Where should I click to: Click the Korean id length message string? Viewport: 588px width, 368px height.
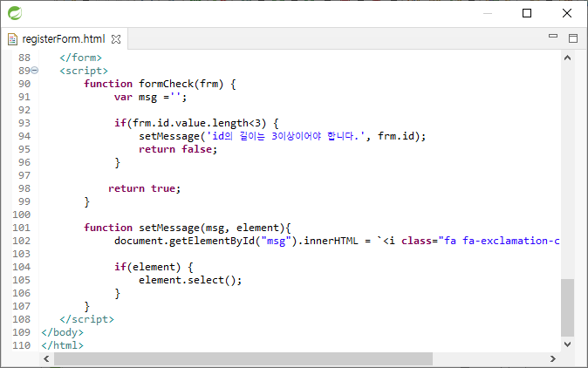[285, 136]
